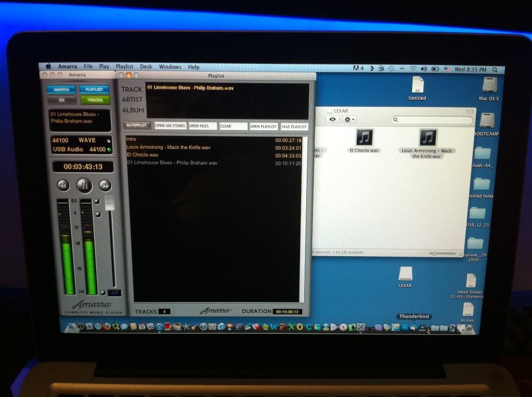Image resolution: width=532 pixels, height=397 pixels.
Task: Select the Hi Ken document on desktop
Action: [468, 312]
